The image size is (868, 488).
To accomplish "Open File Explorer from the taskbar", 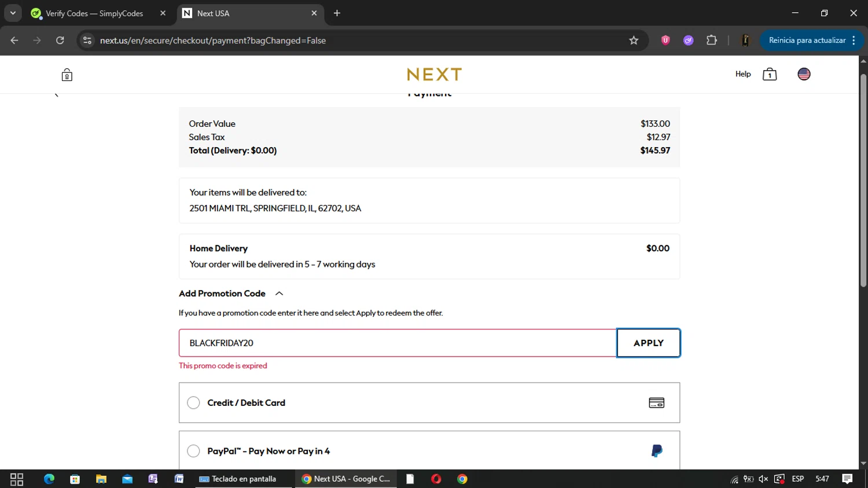I will tap(101, 479).
